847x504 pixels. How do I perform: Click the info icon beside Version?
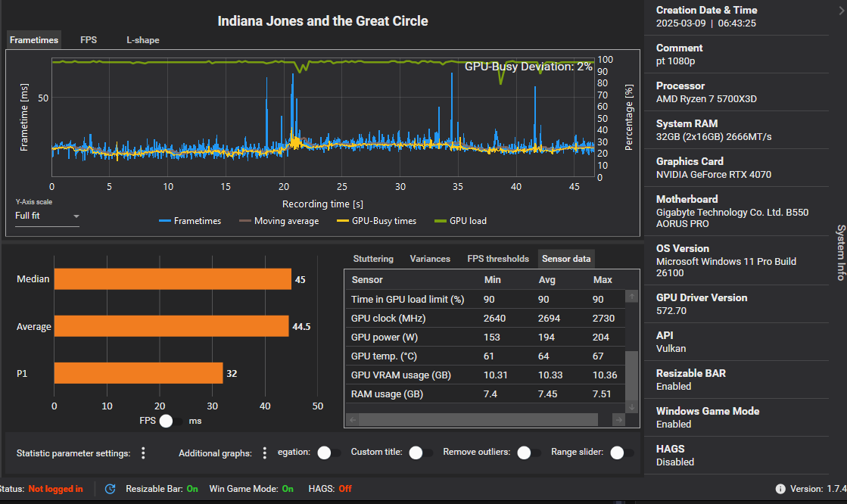tap(780, 489)
